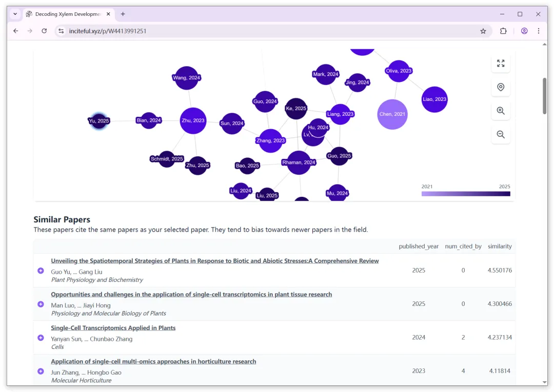The image size is (554, 392).
Task: Open the horticulture multi-omics paper link
Action: [153, 361]
